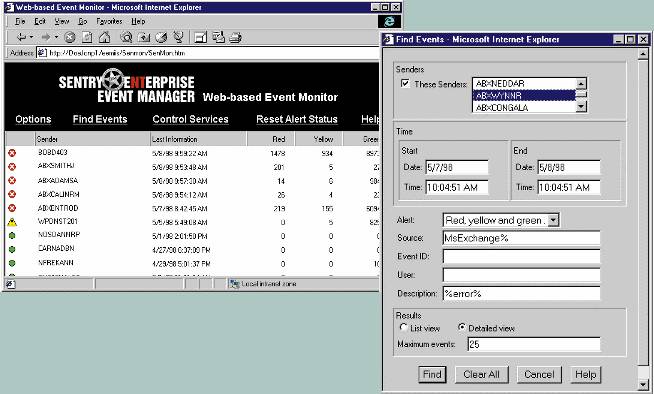Click the empty User field
The height and width of the screenshot is (394, 654).
521,275
